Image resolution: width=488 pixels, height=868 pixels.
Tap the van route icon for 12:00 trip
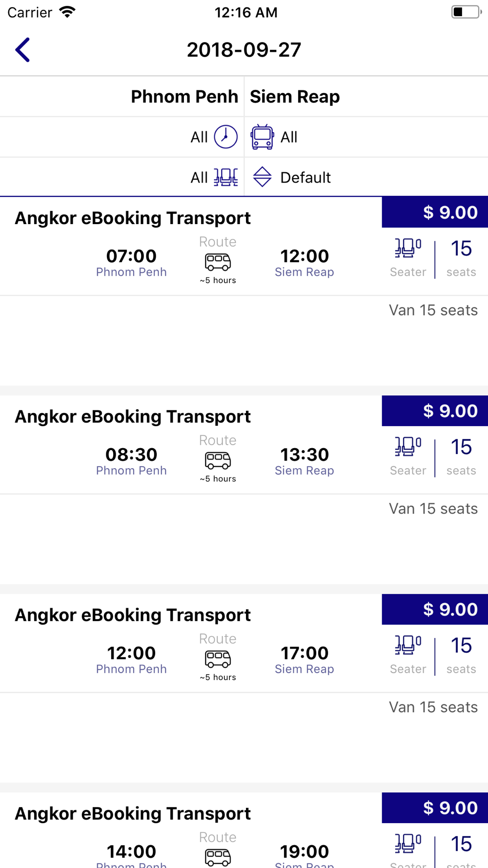[218, 659]
